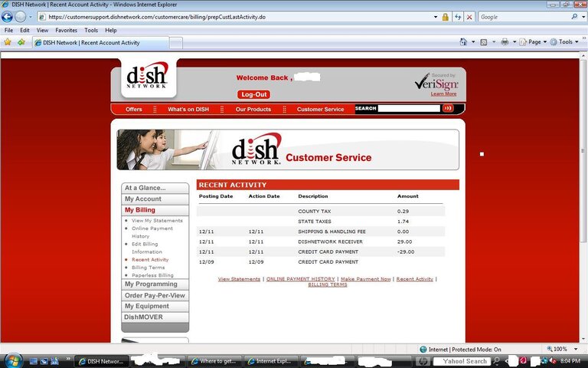This screenshot has width=588, height=368.
Task: Open the My Billing sidebar section
Action: click(x=155, y=210)
